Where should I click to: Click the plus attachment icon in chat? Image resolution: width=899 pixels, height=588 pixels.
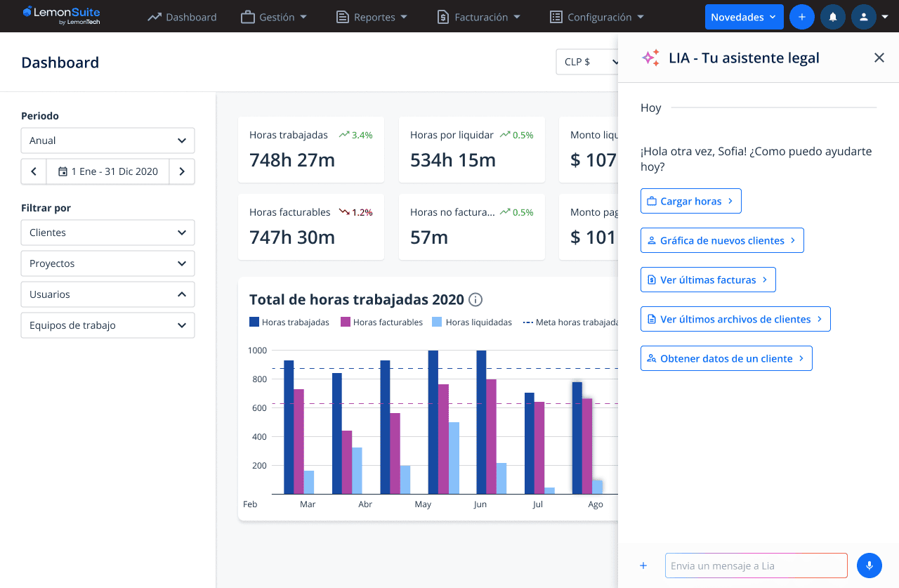coord(643,566)
